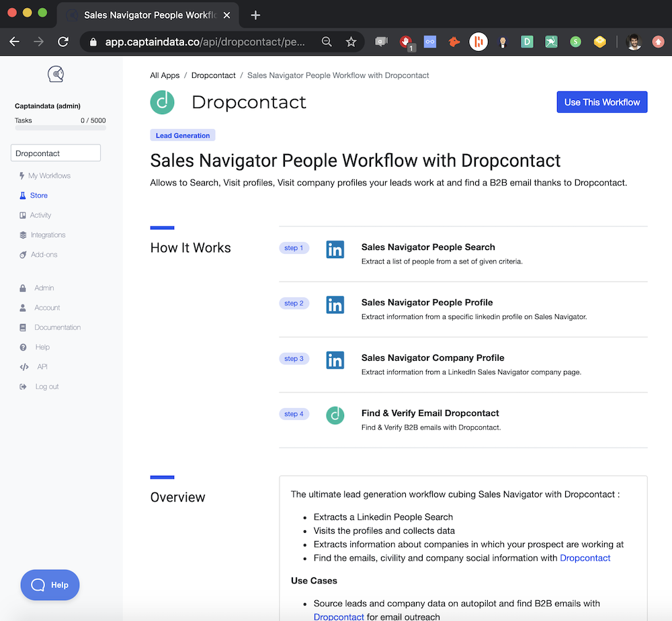Click the Use This Workflow button
The image size is (672, 621).
(x=601, y=102)
